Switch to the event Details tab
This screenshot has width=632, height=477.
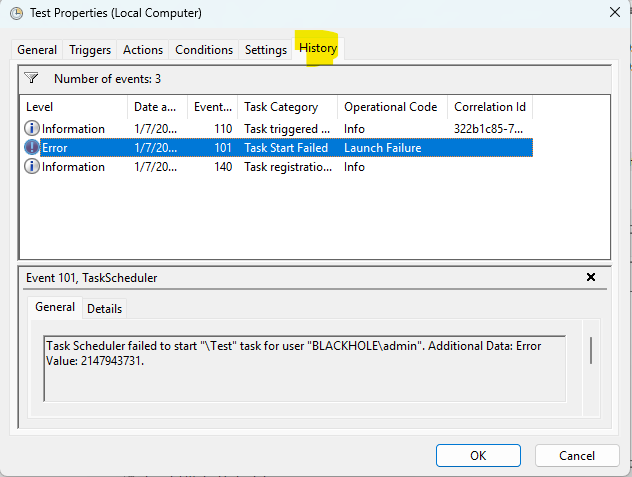[104, 308]
